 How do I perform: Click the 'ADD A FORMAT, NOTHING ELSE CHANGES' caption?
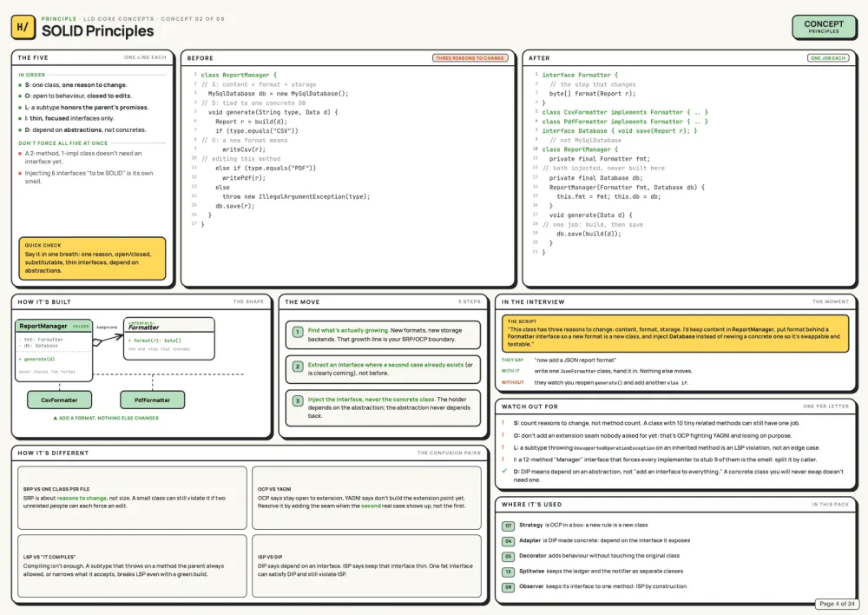click(106, 419)
